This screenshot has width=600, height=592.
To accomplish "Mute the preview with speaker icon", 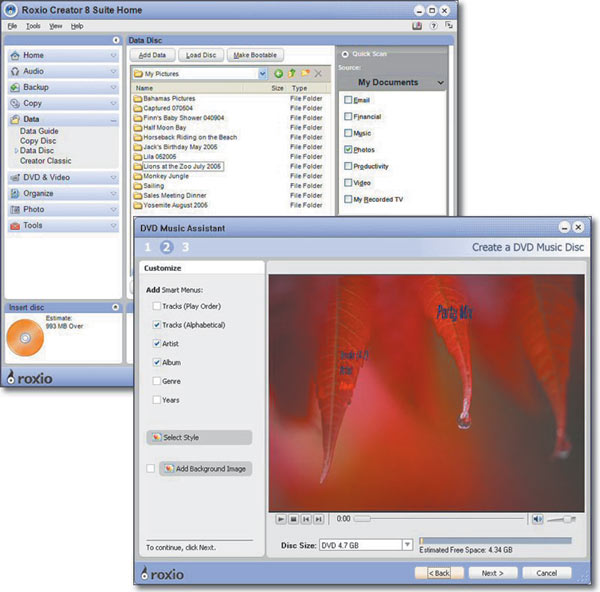I will point(538,519).
